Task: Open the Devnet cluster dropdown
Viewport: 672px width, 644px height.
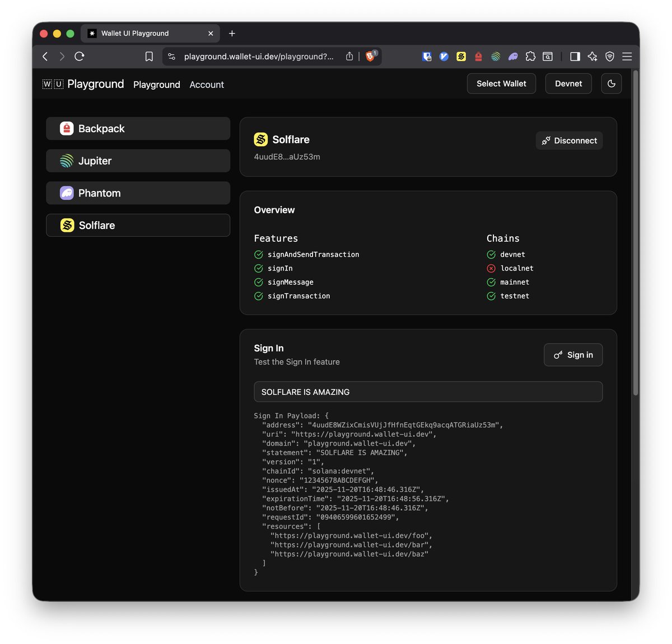Action: point(568,83)
